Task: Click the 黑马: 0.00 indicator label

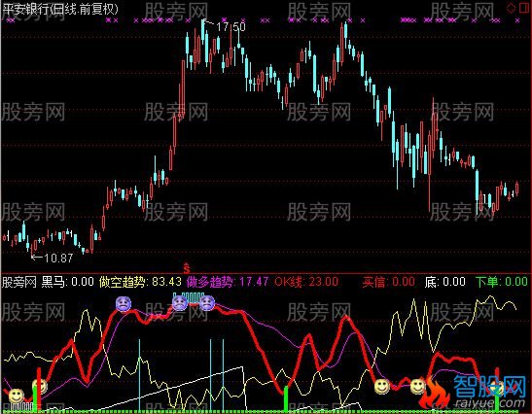Action: pyautogui.click(x=67, y=282)
